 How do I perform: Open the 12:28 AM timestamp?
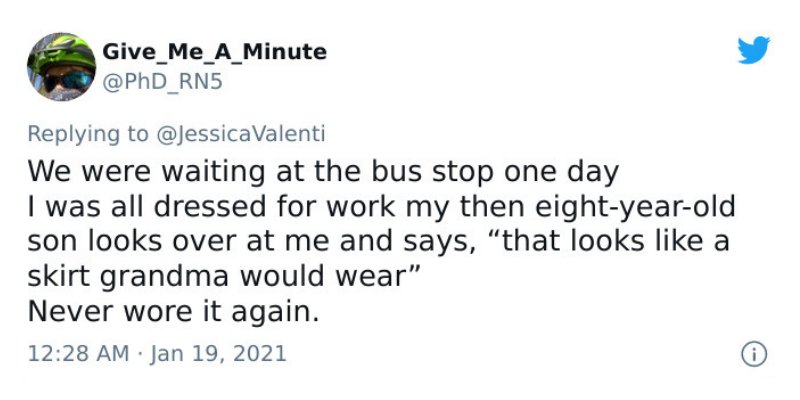pos(78,354)
